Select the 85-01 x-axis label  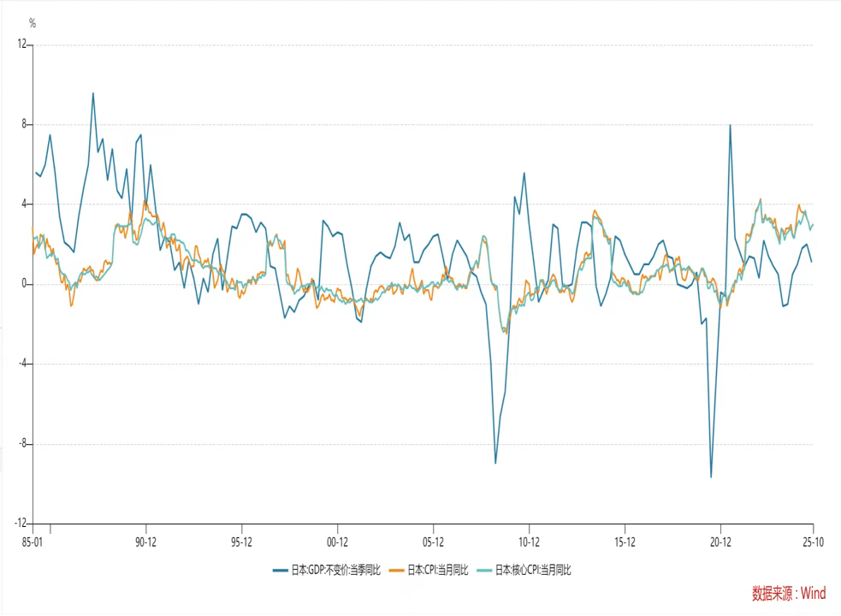click(x=33, y=542)
